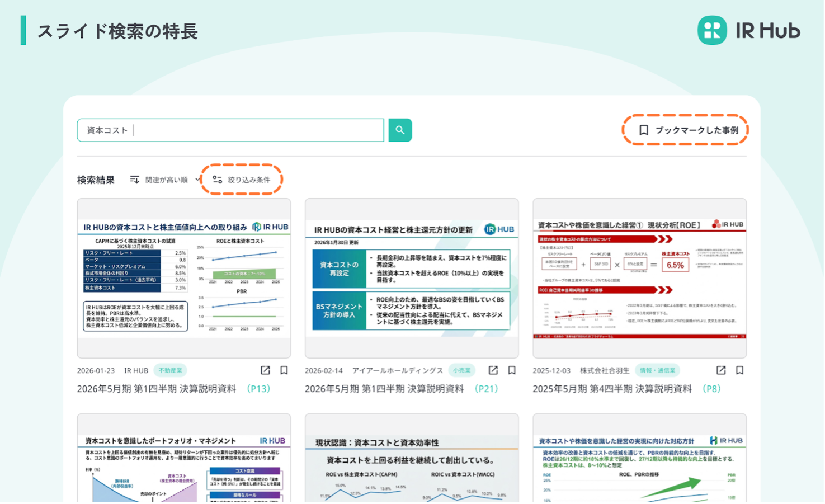This screenshot has height=504, width=825.
Task: Click the filter sliders icon
Action: click(x=218, y=180)
